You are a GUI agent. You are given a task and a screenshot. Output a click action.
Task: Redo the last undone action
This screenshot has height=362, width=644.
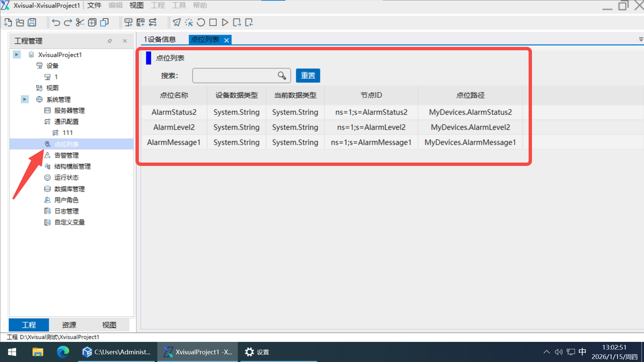68,22
